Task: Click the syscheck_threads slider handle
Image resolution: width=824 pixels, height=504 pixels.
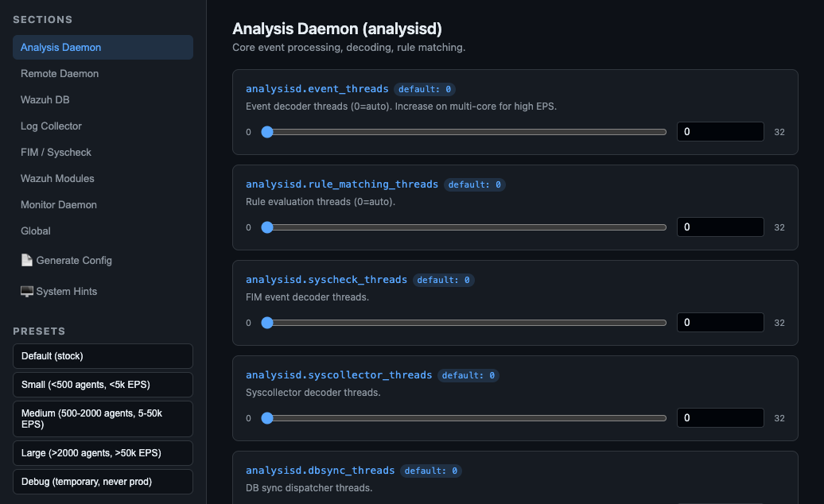Action: point(267,323)
